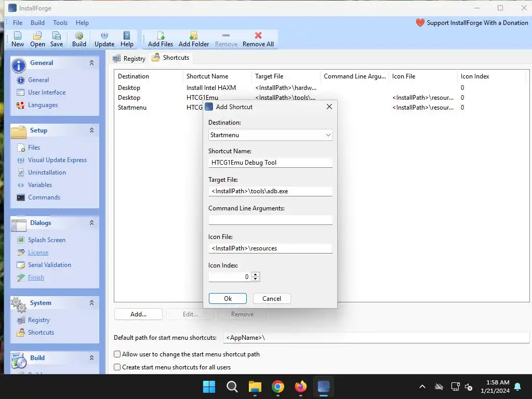Collapse the Build sidebar section
Viewport: 532px width, 399px height.
tap(91, 358)
